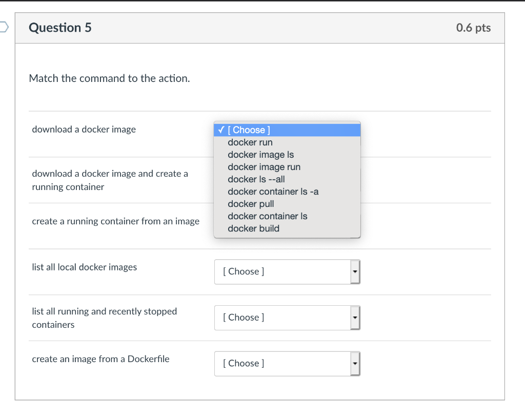
Task: Click the '0.6 pts' score label
Action: click(x=473, y=28)
